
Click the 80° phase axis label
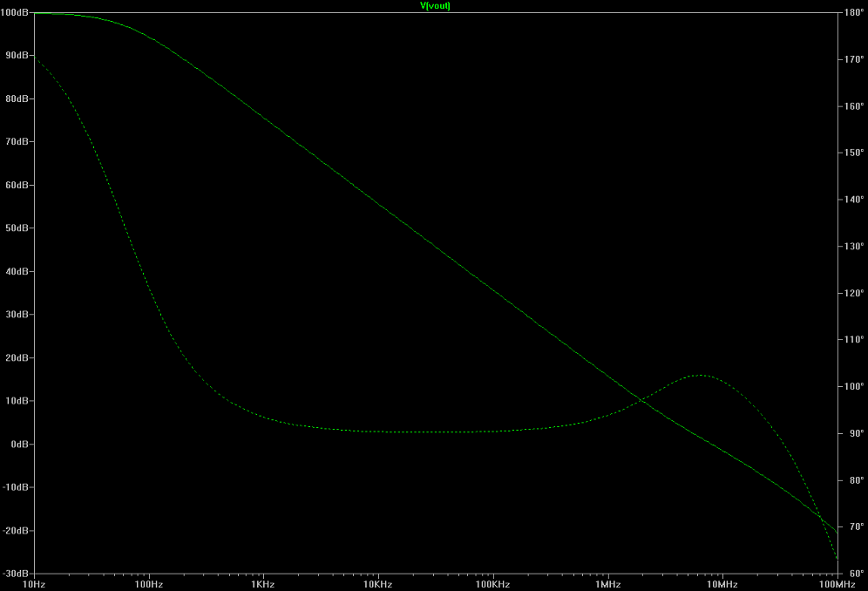tap(857, 480)
